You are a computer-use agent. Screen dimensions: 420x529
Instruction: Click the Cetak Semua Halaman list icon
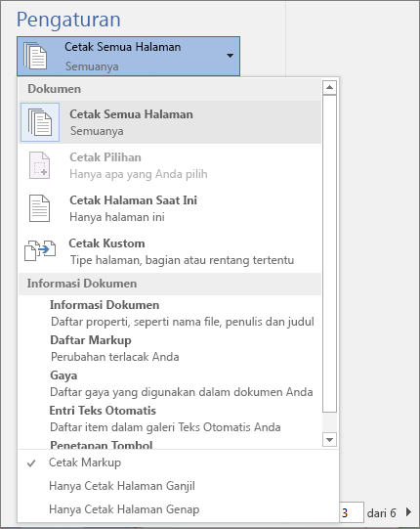40,122
